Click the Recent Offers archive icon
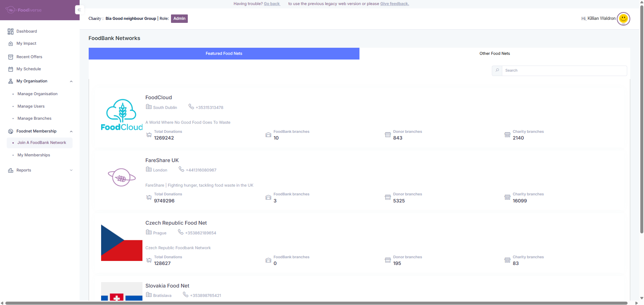Viewport: 644px width, 305px height. (10, 57)
